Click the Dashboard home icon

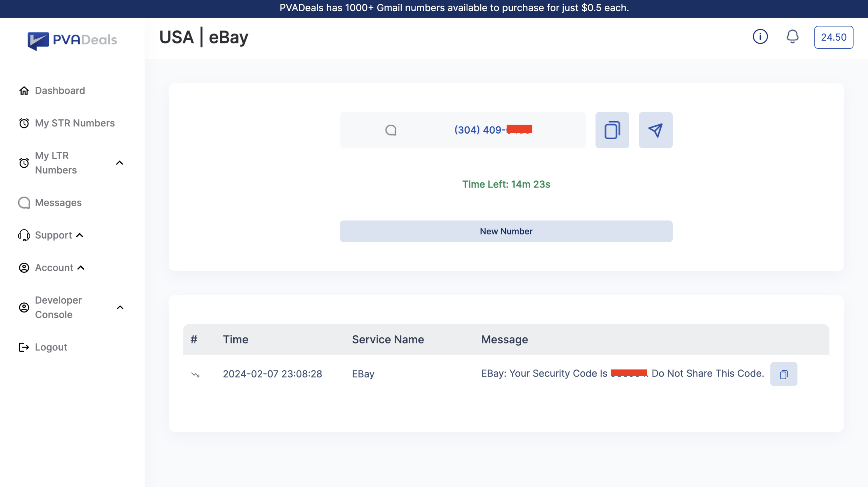(x=24, y=90)
